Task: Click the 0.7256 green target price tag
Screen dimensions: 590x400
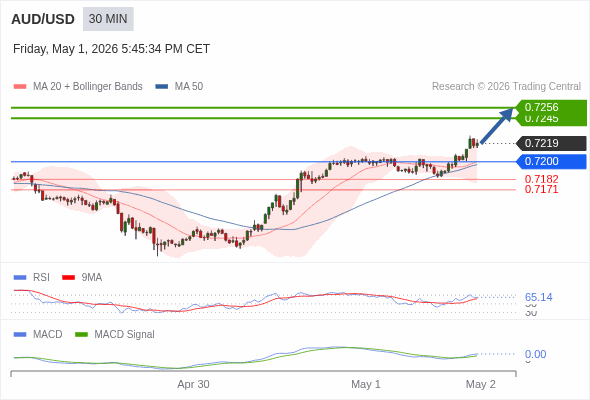Action: [x=551, y=107]
